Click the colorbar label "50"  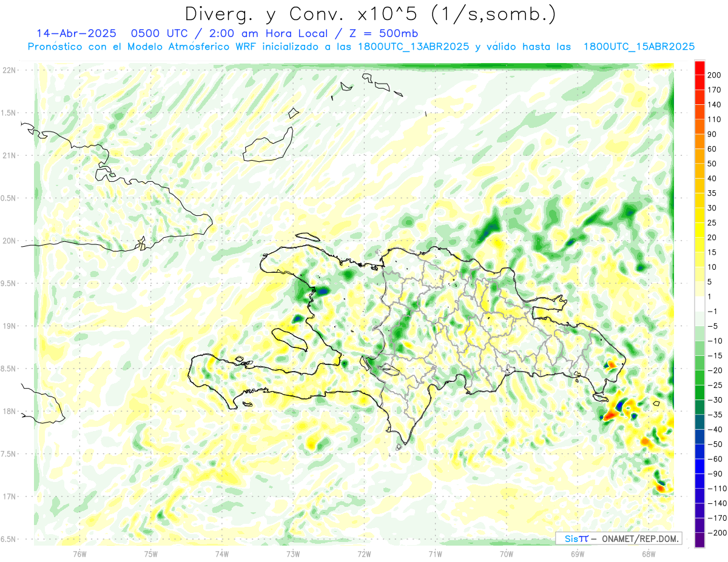pyautogui.click(x=712, y=164)
